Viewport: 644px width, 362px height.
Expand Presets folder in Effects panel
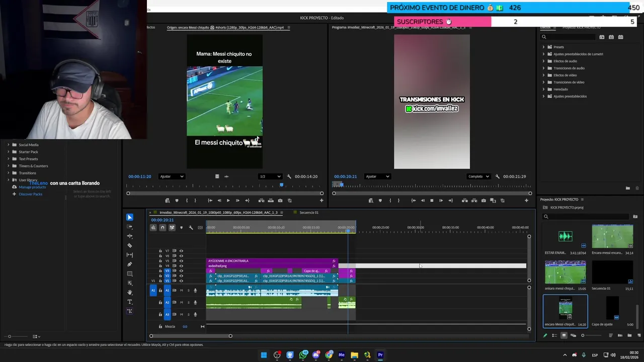[x=543, y=47]
